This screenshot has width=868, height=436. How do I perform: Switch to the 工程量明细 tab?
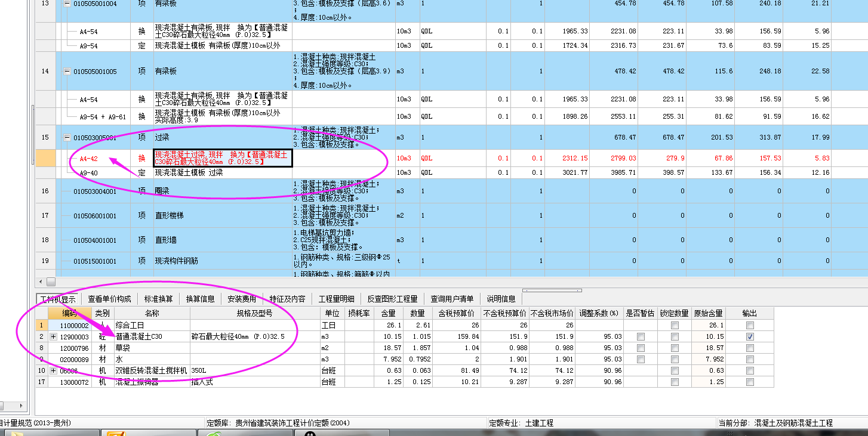(336, 299)
